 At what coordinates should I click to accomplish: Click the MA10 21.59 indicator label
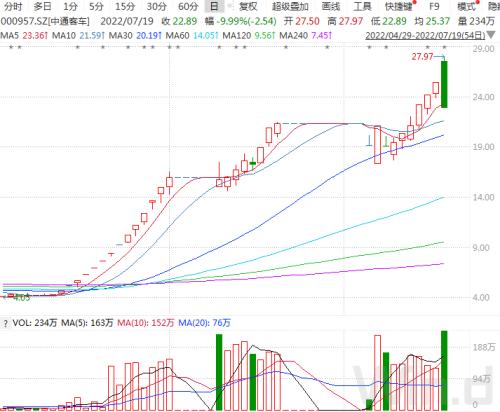click(x=79, y=35)
